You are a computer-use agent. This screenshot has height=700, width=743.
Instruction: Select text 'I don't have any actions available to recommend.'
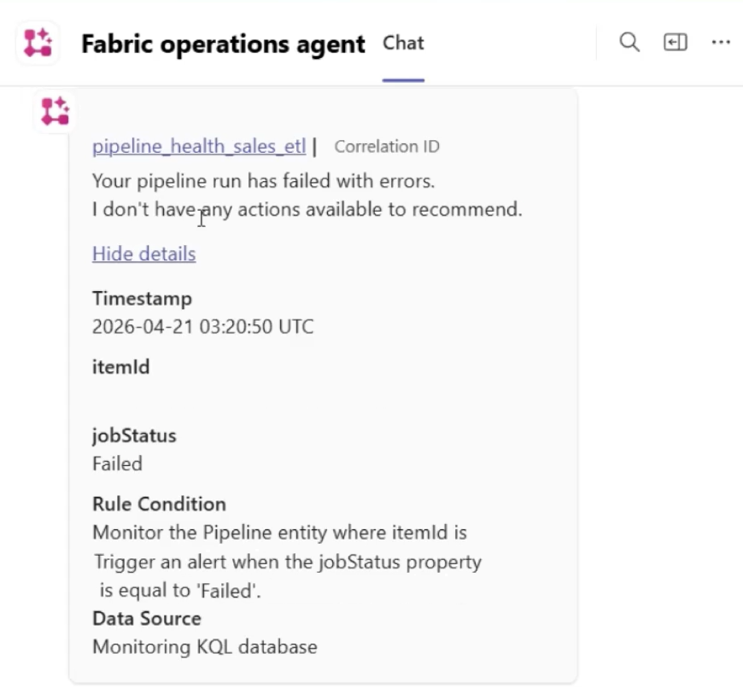click(307, 209)
